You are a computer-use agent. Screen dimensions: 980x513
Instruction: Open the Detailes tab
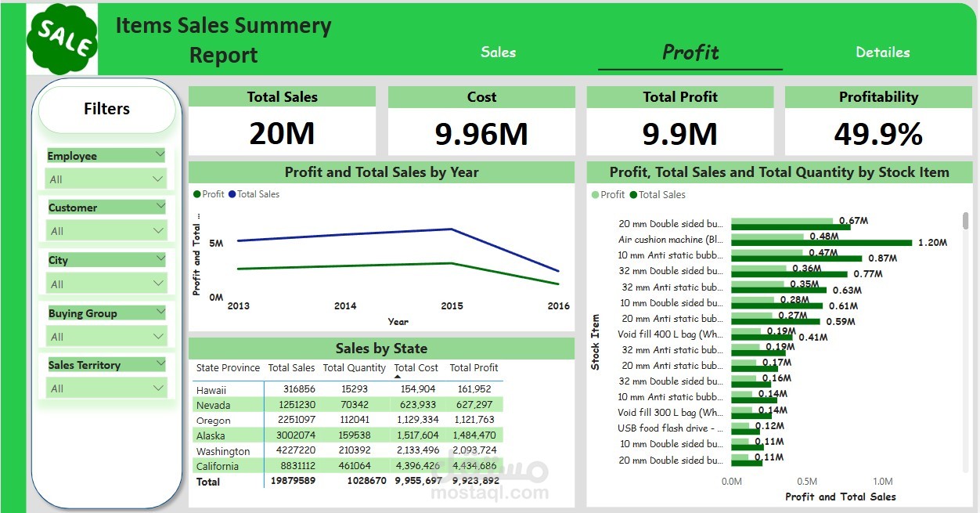tap(882, 52)
